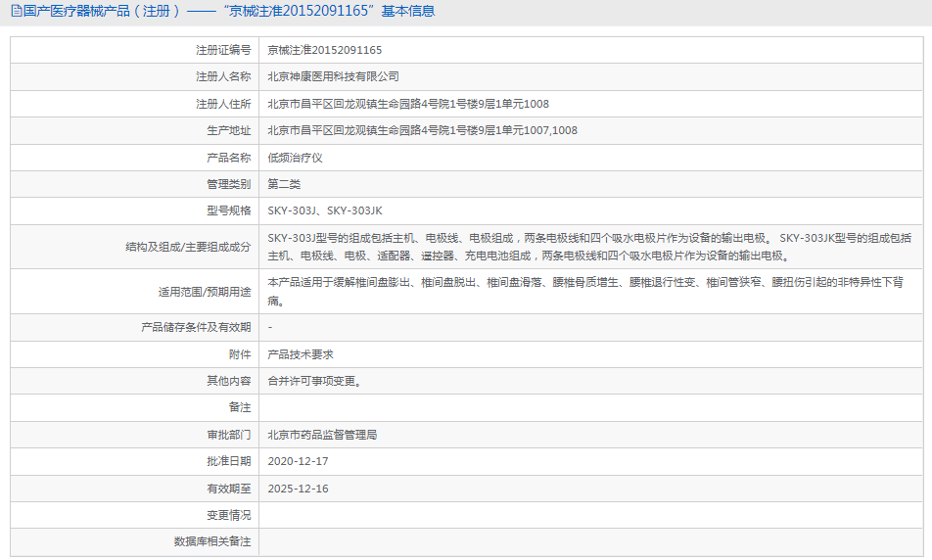The image size is (932, 560).
Task: Click the label 其他内容
Action: click(x=229, y=381)
